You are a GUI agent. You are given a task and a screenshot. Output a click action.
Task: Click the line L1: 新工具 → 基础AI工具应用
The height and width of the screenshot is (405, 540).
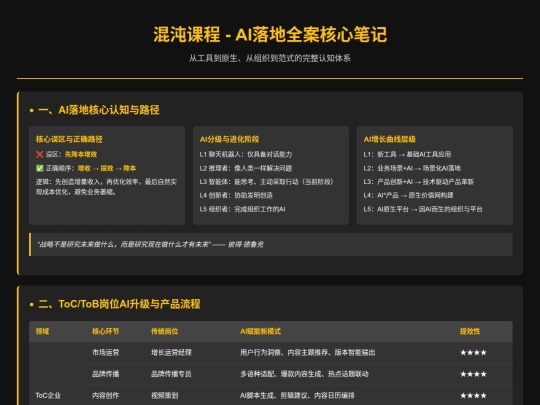(407, 154)
